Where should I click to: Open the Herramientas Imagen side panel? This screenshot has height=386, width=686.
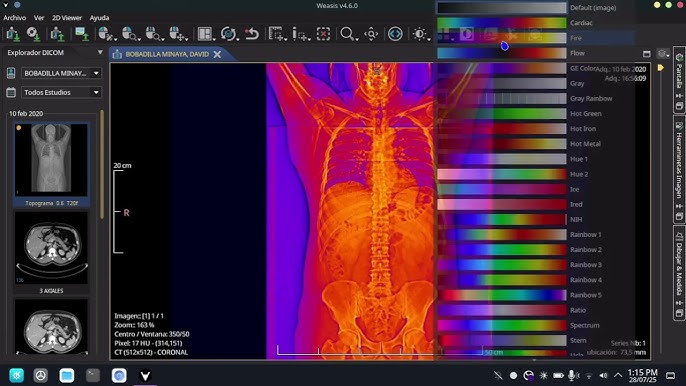point(679,170)
